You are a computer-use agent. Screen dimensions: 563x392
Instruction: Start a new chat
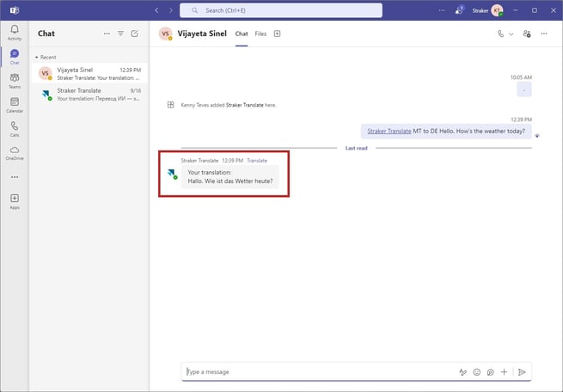pyautogui.click(x=135, y=34)
